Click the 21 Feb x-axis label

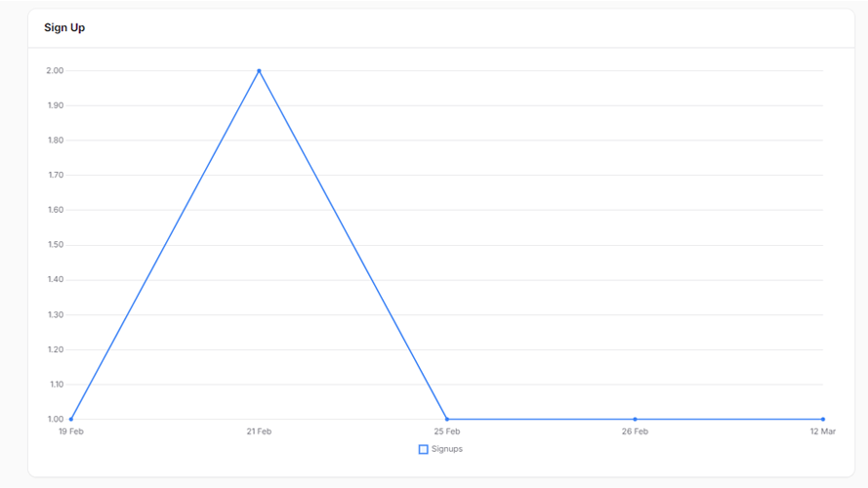pos(259,431)
